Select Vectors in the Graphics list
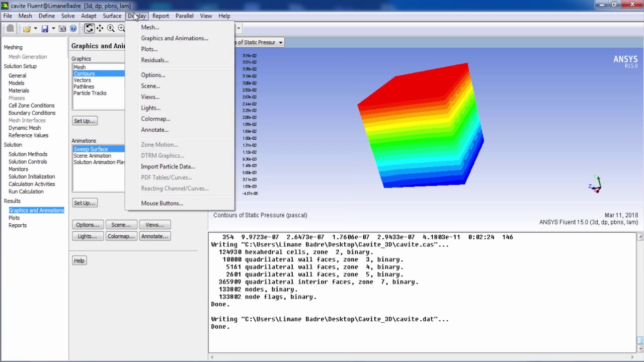The height and width of the screenshot is (362, 644). 83,80
